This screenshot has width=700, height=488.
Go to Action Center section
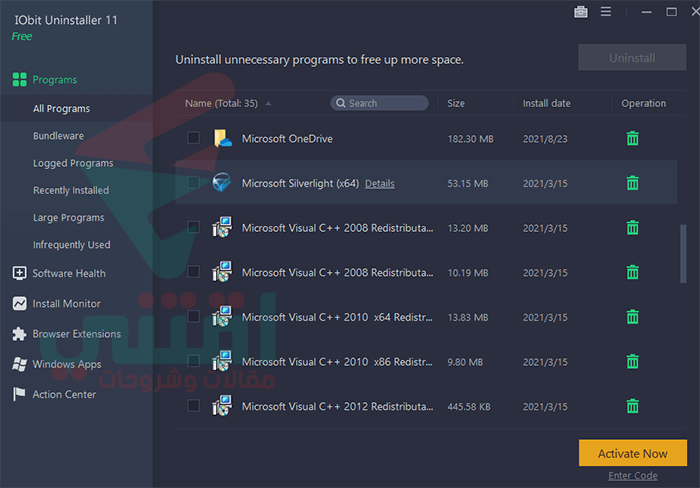(64, 394)
